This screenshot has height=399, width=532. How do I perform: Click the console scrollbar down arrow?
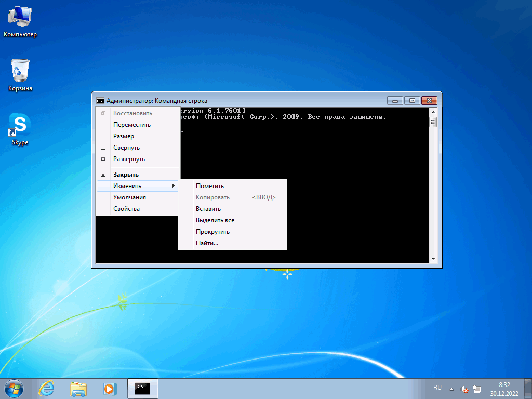point(433,259)
